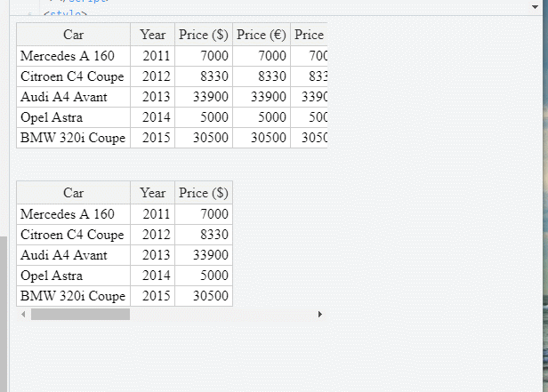
Task: Click dollar price 5000 in top table
Action: pyautogui.click(x=204, y=117)
